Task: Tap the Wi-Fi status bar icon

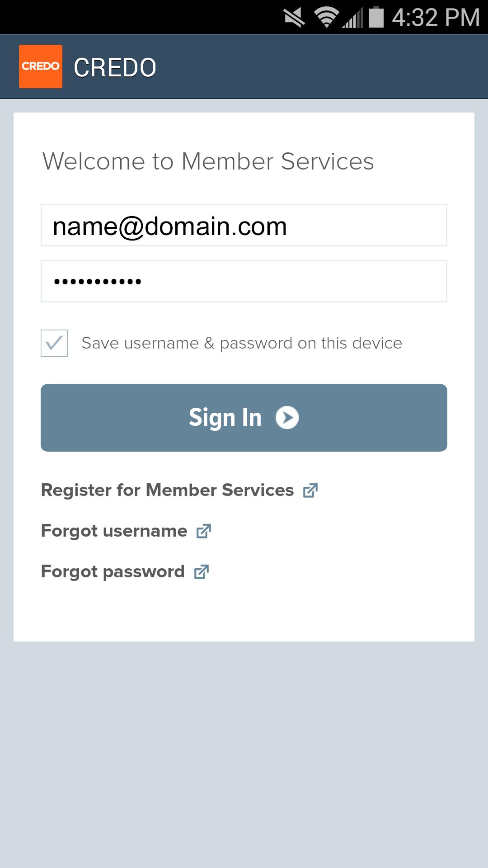Action: coord(326,17)
